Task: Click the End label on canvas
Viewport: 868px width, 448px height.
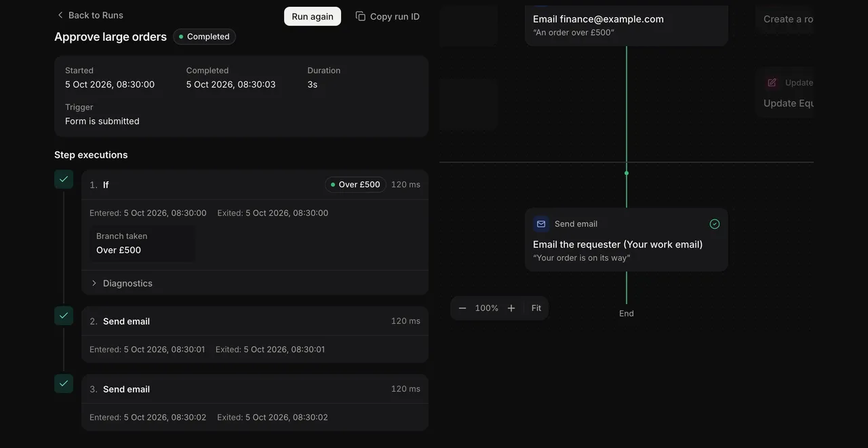Action: coord(627,314)
